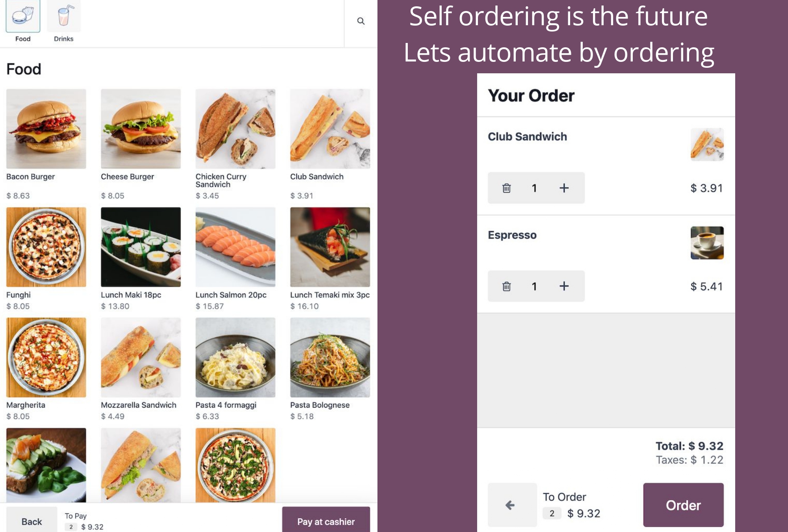Add Bacon Burger to the order
Screen dimensions: 788x532
[x=46, y=129]
